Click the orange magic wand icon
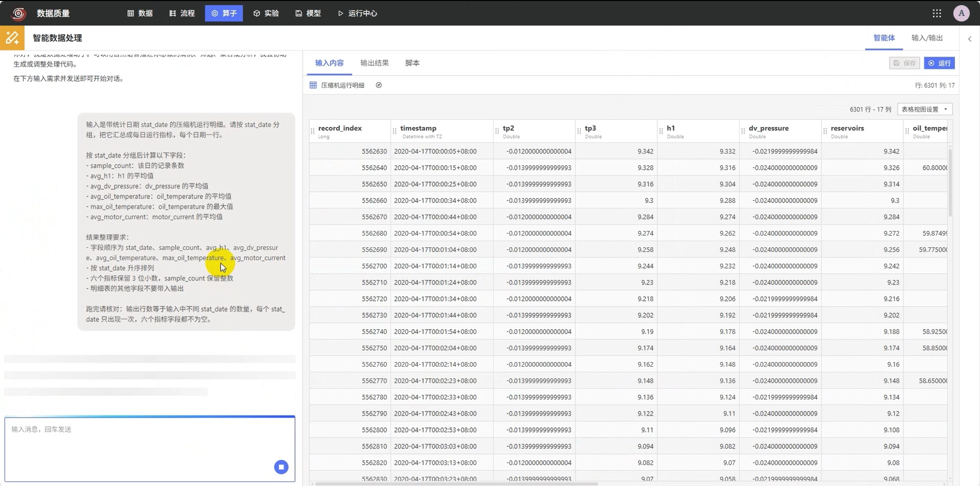Viewport: 980px width, 486px height. pos(12,38)
